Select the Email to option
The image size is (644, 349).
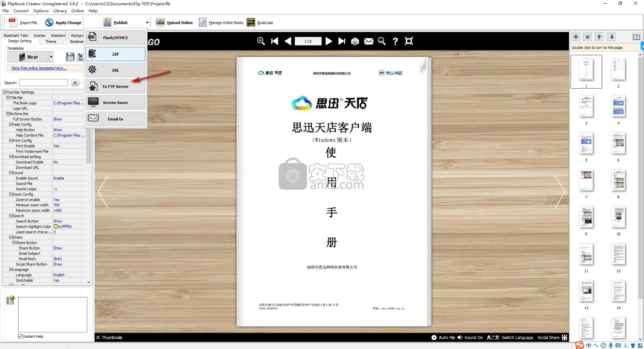[115, 119]
